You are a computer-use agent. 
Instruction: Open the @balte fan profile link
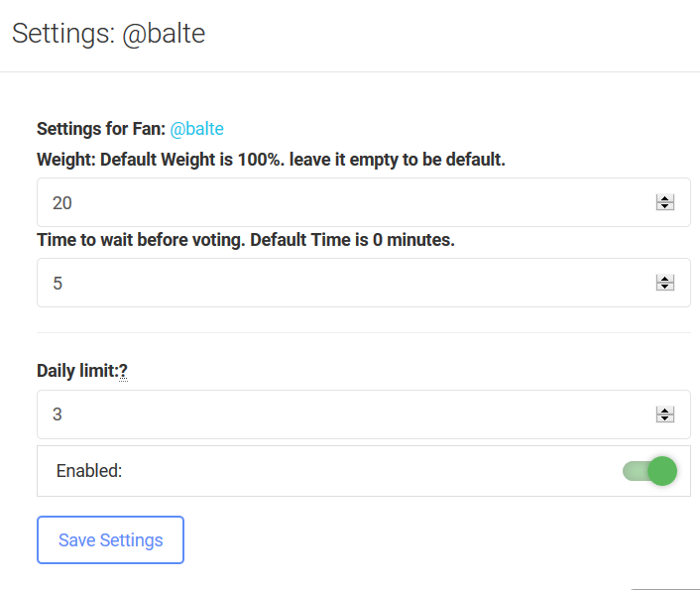(x=196, y=129)
